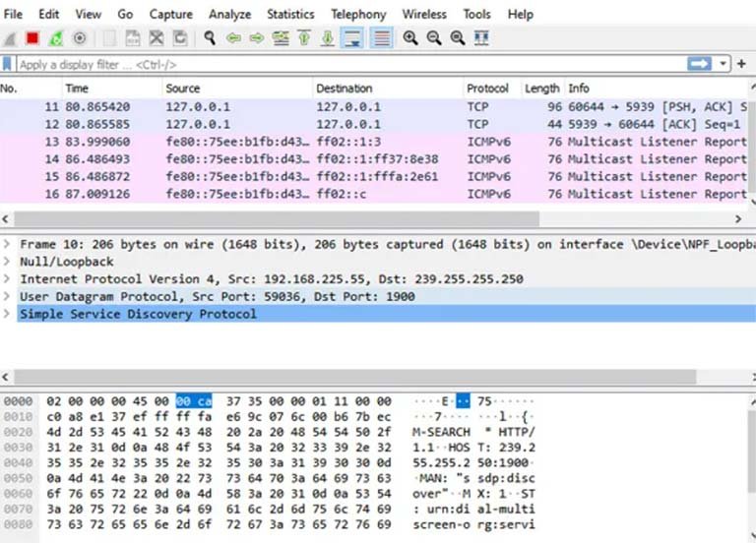Open the recent display filters dropdown
Image resolution: width=756 pixels, height=543 pixels.
tap(723, 64)
